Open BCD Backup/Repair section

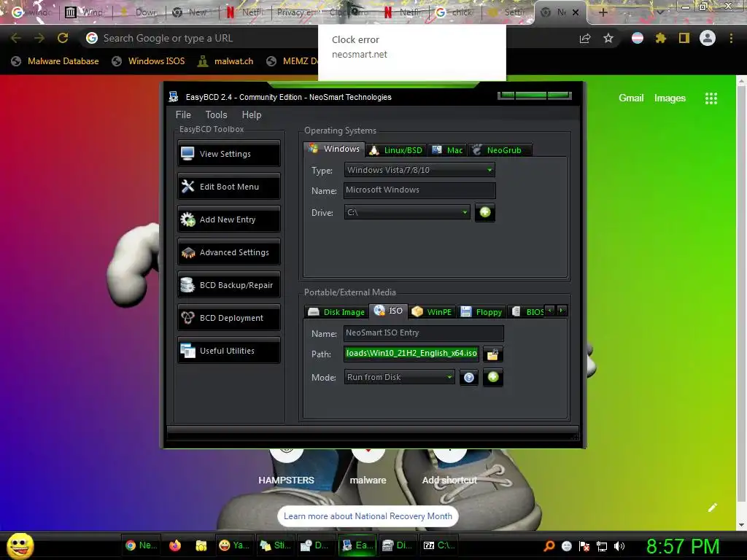(228, 285)
